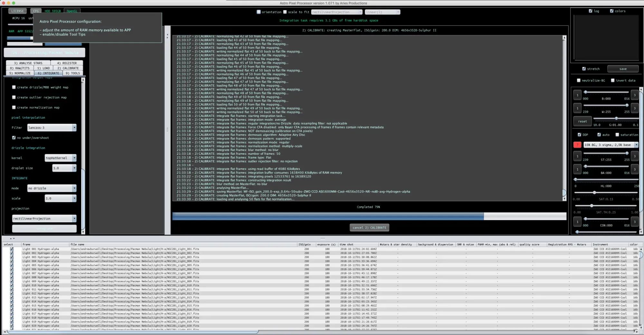Open the CFG configuration panel

(x=36, y=11)
